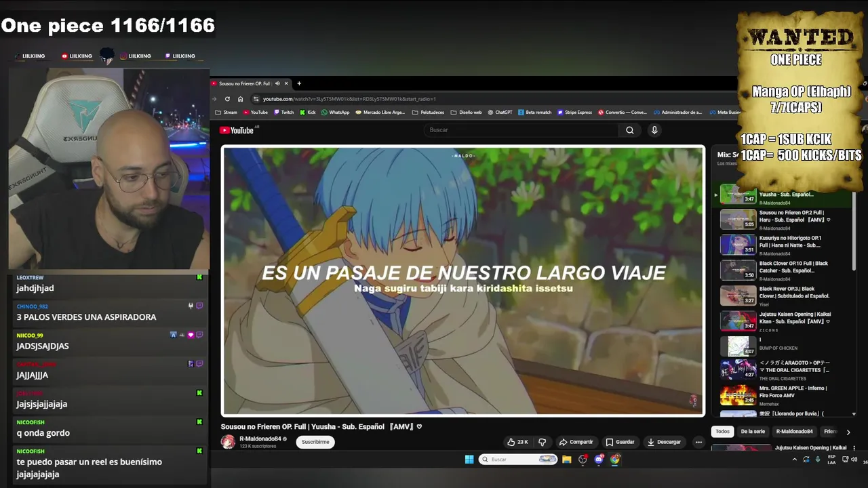The height and width of the screenshot is (488, 868).
Task: Open the Beta rematch bookmark
Action: click(535, 113)
